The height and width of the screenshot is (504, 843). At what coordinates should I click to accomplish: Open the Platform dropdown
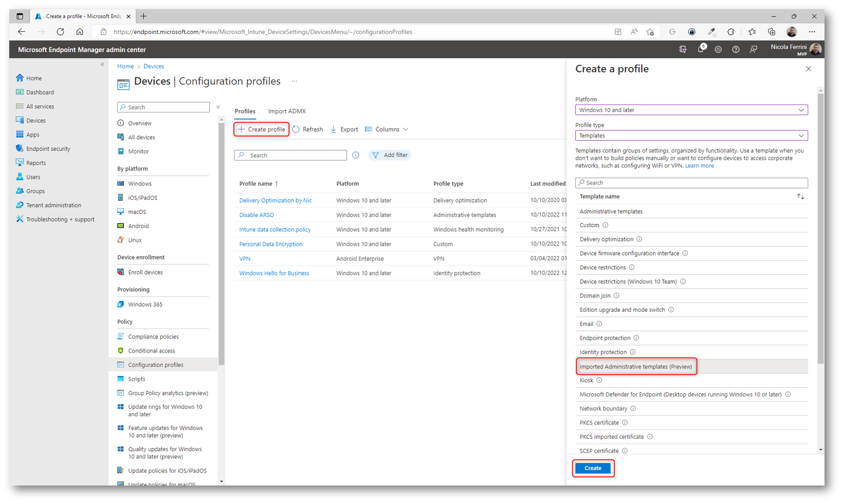coord(691,110)
